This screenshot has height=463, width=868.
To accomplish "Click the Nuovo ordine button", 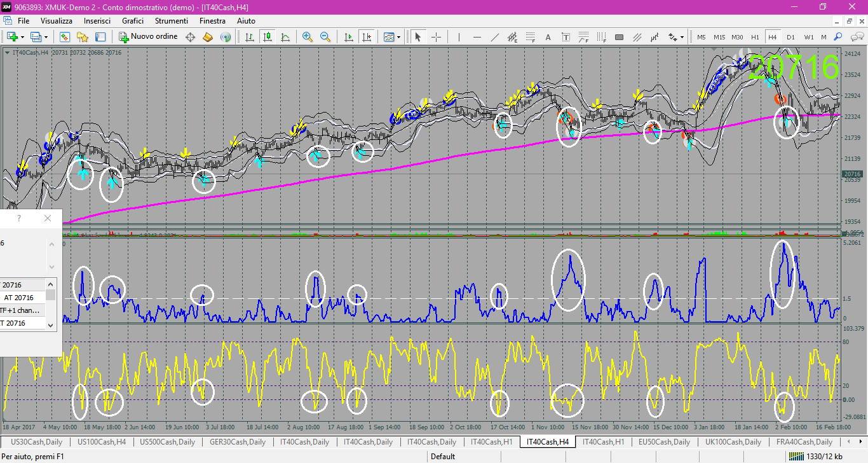I will pyautogui.click(x=148, y=37).
